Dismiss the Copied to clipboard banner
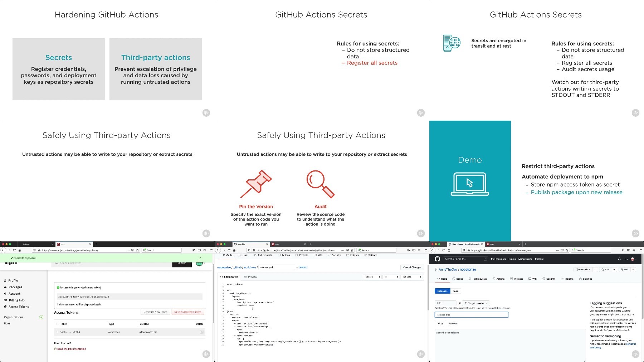644x362 pixels. (x=200, y=258)
